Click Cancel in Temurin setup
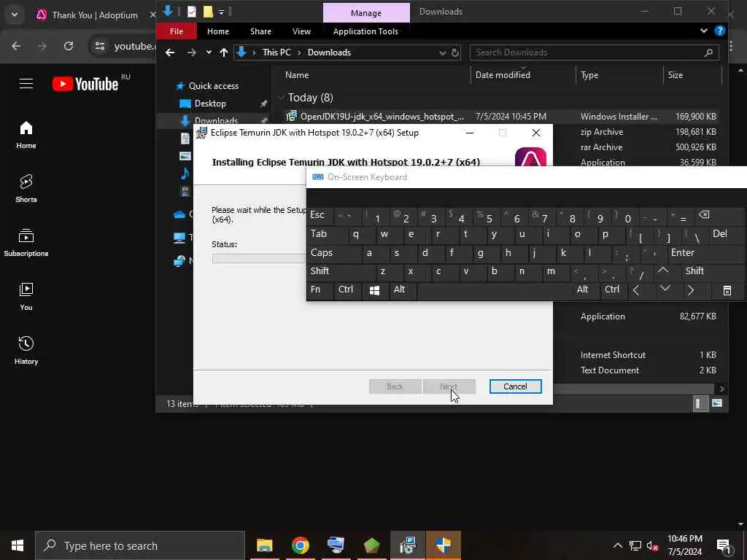The height and width of the screenshot is (560, 747). pyautogui.click(x=515, y=386)
